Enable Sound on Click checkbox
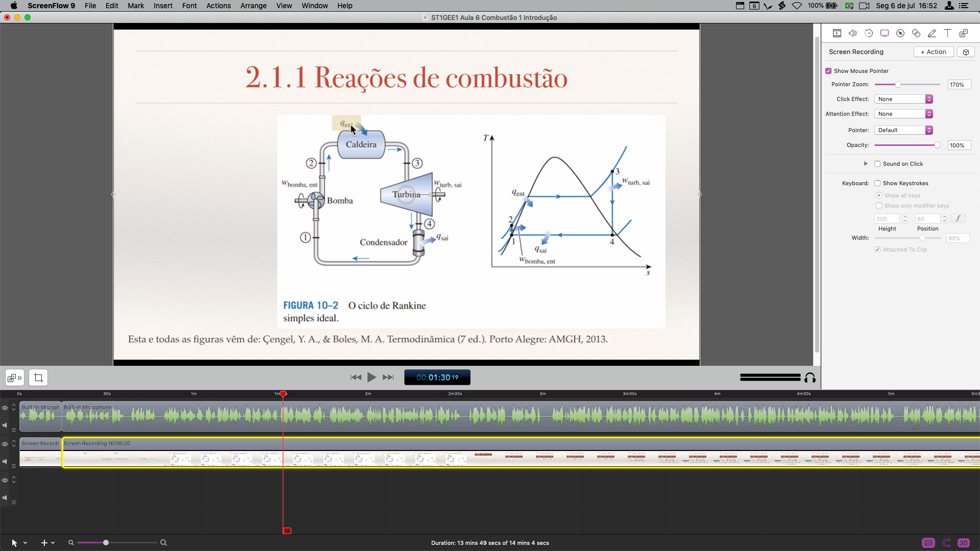 [x=877, y=164]
